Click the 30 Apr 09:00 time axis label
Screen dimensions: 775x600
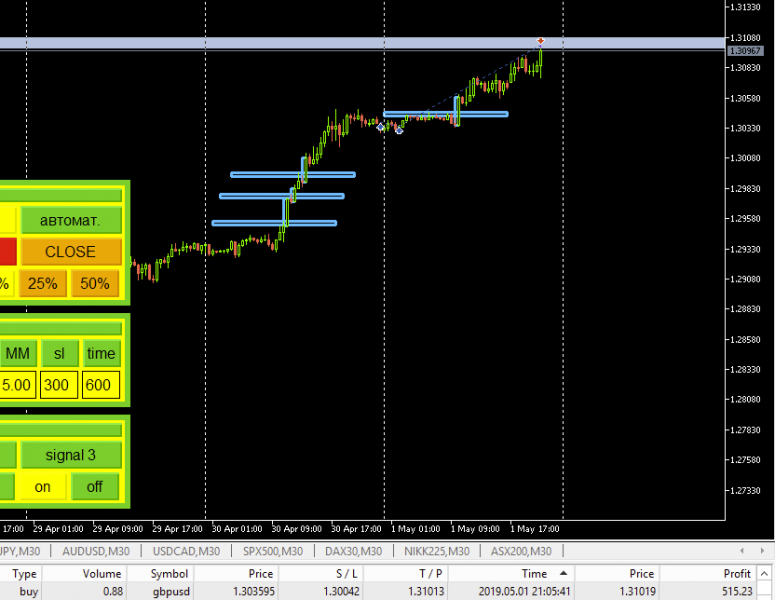[297, 529]
